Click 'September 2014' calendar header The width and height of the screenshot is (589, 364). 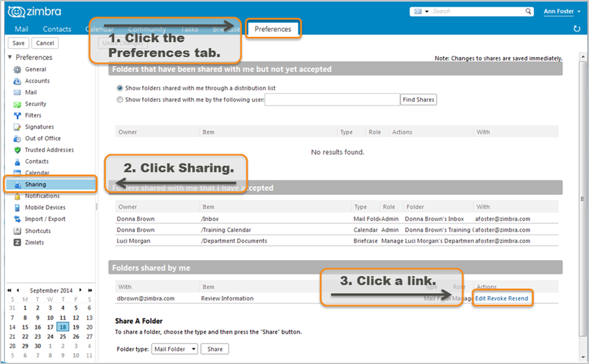pyautogui.click(x=51, y=291)
